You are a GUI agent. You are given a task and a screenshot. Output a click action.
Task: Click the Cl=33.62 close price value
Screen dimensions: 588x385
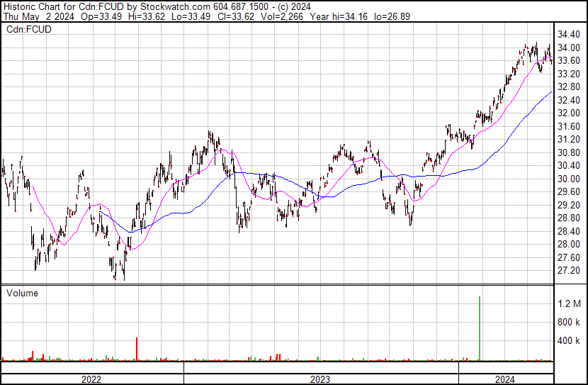pyautogui.click(x=234, y=16)
